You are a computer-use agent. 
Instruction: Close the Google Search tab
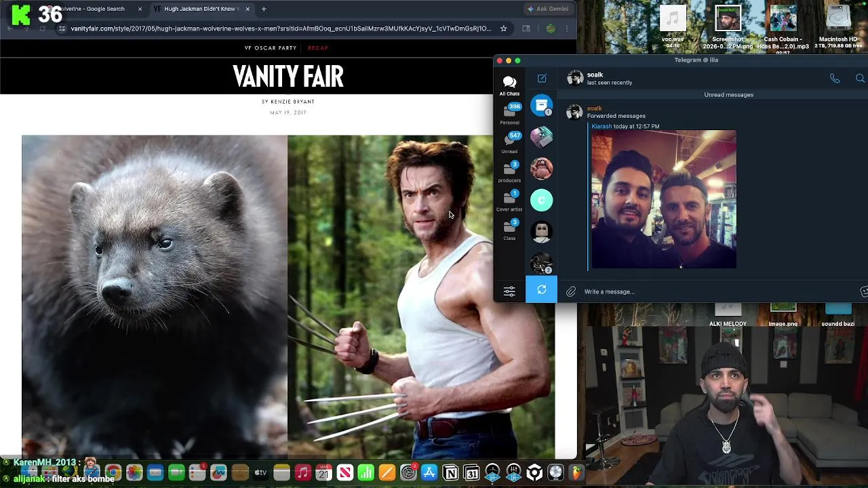[x=140, y=9]
